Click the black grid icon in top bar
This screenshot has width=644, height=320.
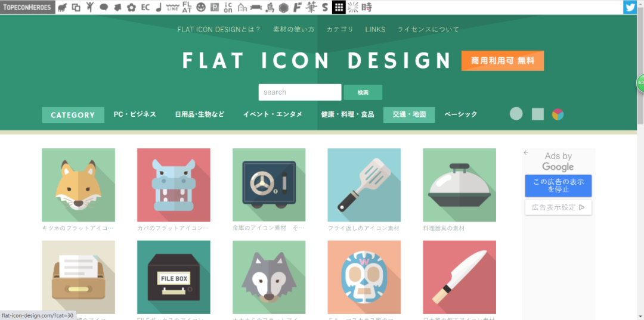(x=339, y=7)
